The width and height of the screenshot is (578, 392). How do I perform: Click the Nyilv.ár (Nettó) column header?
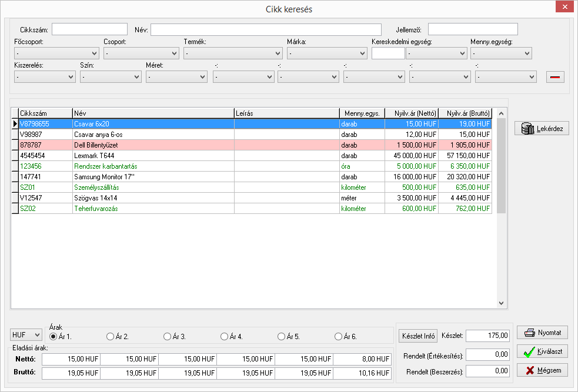412,113
